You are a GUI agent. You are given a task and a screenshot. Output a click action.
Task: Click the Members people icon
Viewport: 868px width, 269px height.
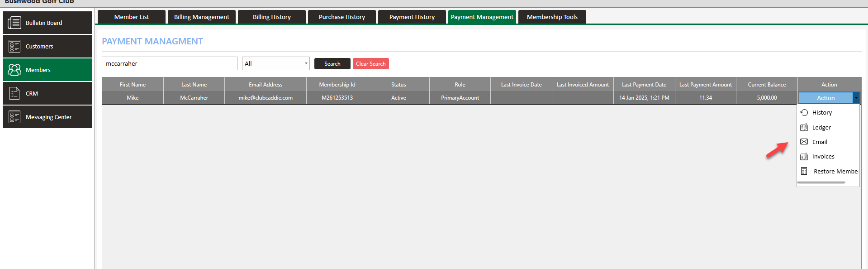14,70
